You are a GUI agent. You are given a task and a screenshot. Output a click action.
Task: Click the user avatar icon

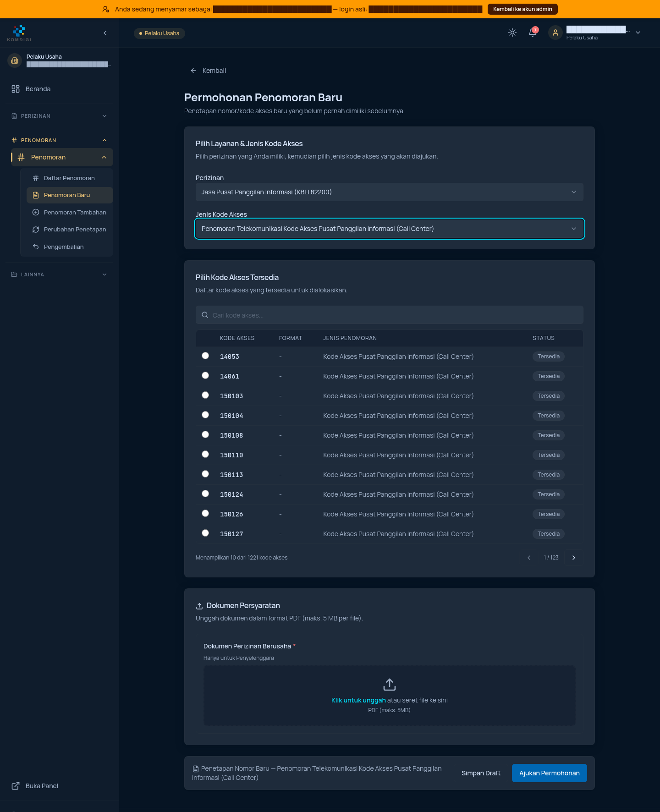[x=555, y=33]
